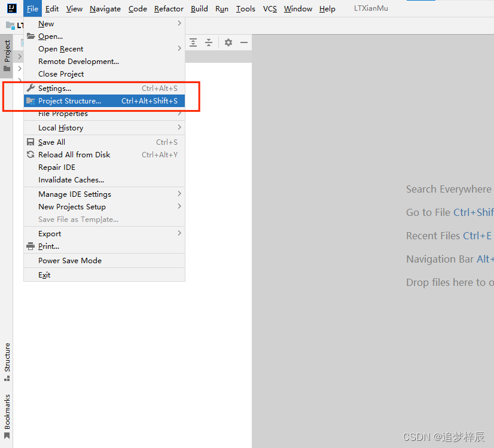The width and height of the screenshot is (494, 448).
Task: Open Settings... from the File menu
Action: coord(104,88)
